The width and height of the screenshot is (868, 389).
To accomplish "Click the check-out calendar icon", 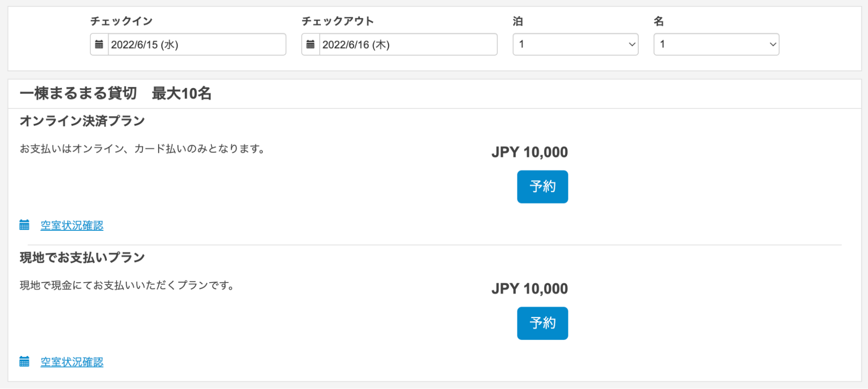I will point(310,44).
